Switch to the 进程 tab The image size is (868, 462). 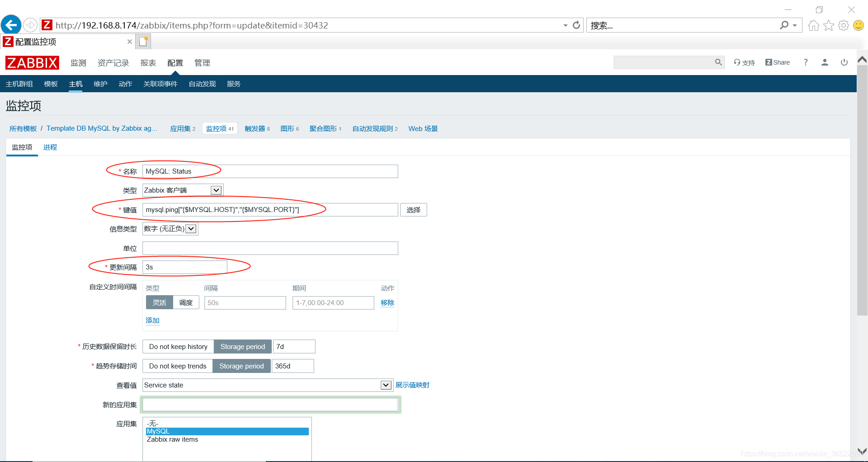click(x=50, y=147)
